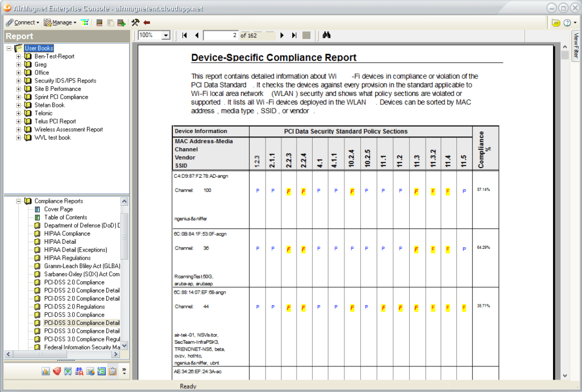Open the Manage dropdown menu
This screenshot has width=582, height=392.
(x=60, y=23)
